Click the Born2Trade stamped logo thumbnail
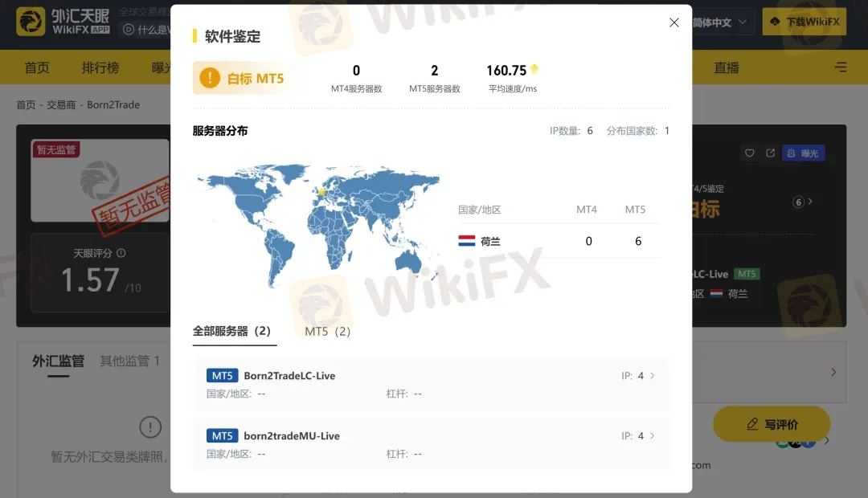The width and height of the screenshot is (868, 498). coord(99,180)
